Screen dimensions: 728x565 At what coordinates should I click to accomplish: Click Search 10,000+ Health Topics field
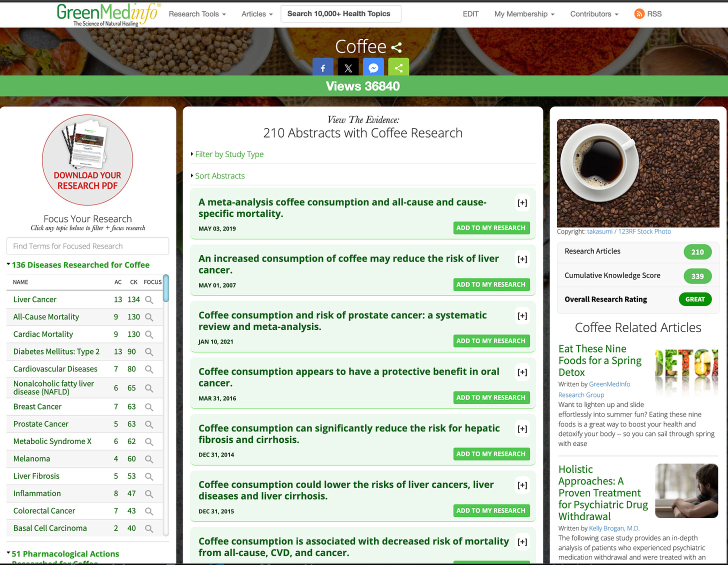pyautogui.click(x=341, y=14)
